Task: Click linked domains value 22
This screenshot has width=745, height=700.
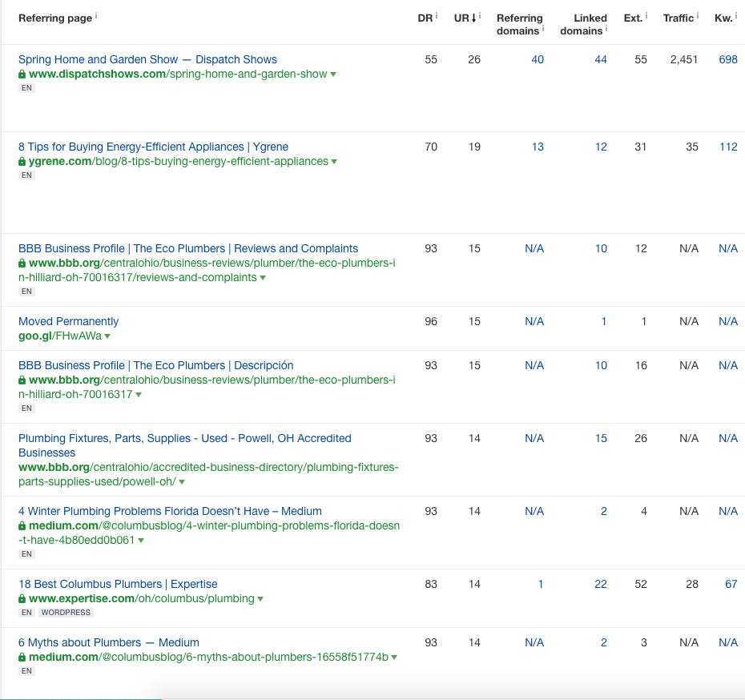Action: pyautogui.click(x=601, y=584)
